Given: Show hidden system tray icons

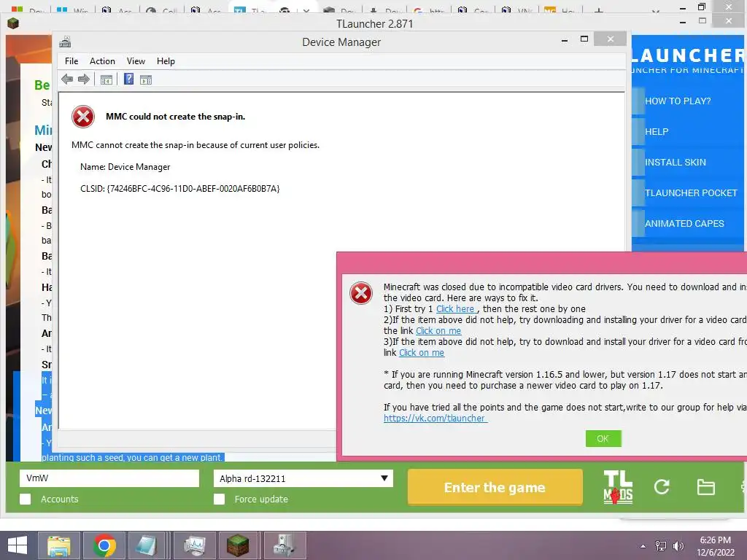Looking at the screenshot, I should coord(643,546).
